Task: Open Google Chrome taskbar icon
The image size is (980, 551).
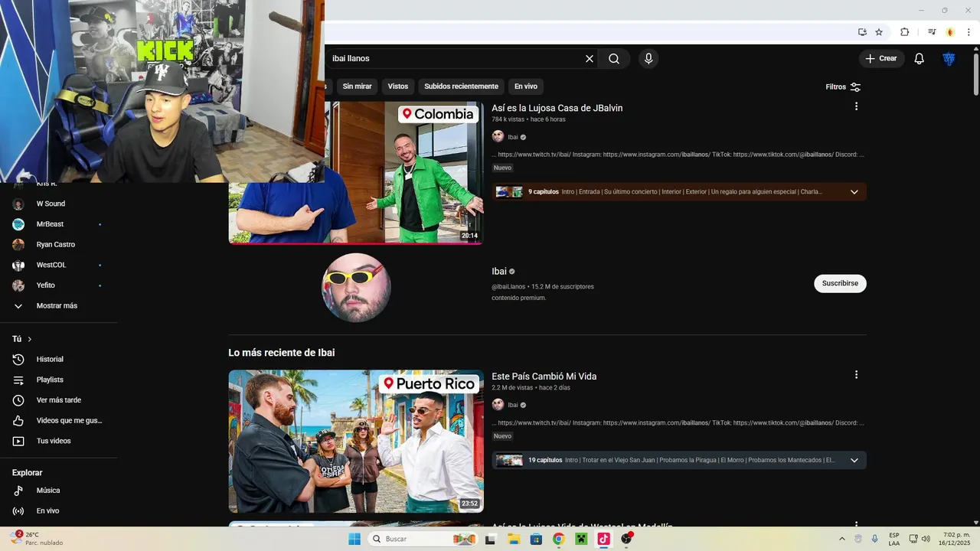Action: [x=558, y=539]
